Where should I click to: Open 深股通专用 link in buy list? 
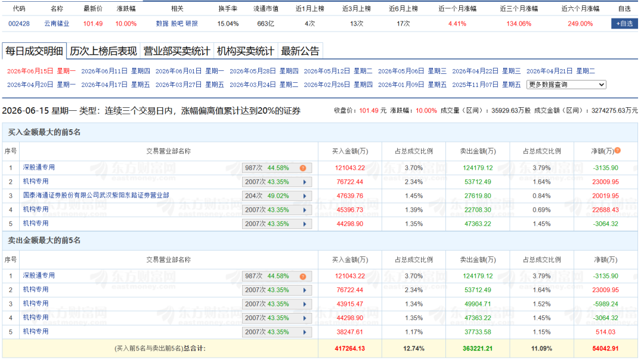click(39, 167)
